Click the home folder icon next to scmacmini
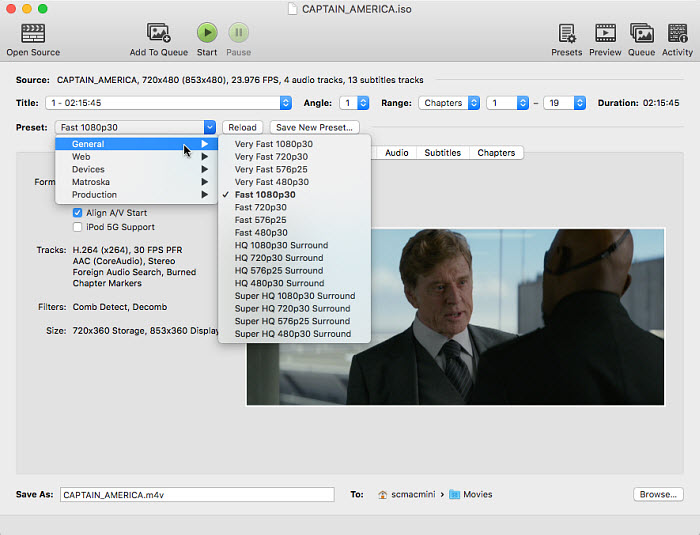The image size is (700, 535). coord(383,494)
